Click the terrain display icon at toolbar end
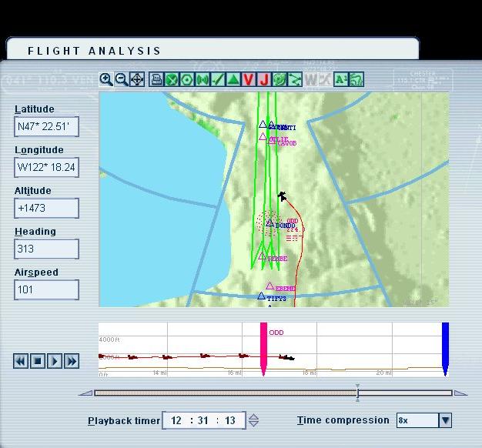 pos(356,79)
